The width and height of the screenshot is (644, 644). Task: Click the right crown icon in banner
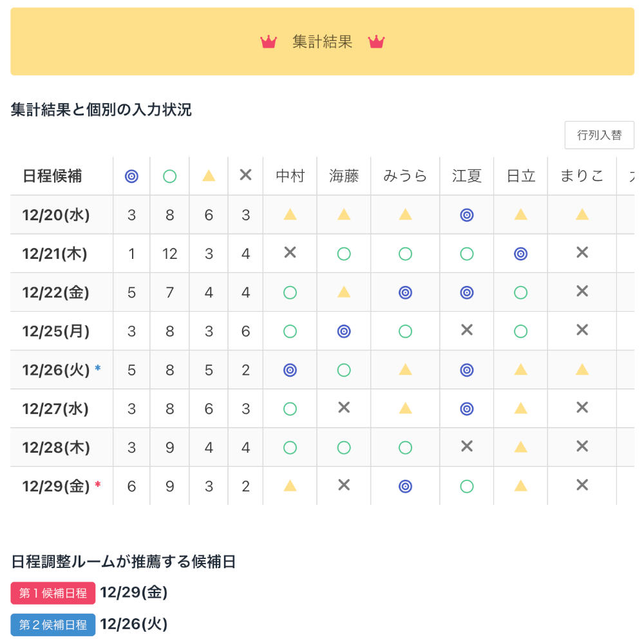[x=376, y=43]
